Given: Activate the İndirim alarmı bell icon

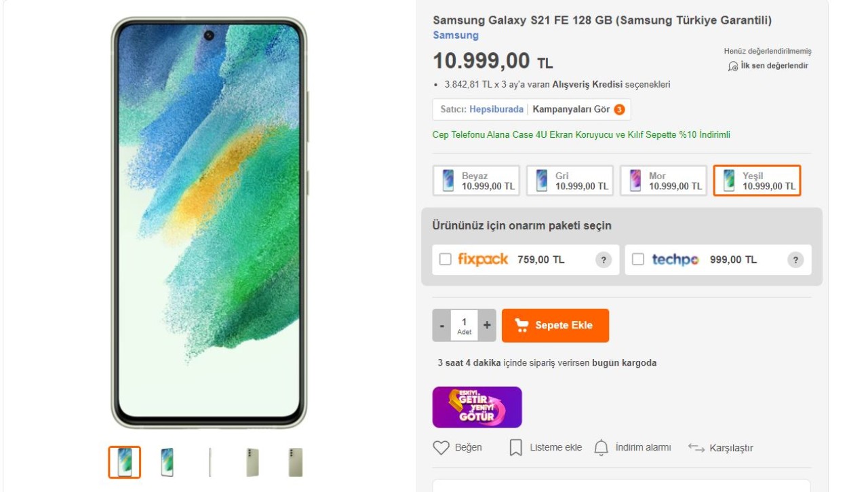Looking at the screenshot, I should [601, 447].
